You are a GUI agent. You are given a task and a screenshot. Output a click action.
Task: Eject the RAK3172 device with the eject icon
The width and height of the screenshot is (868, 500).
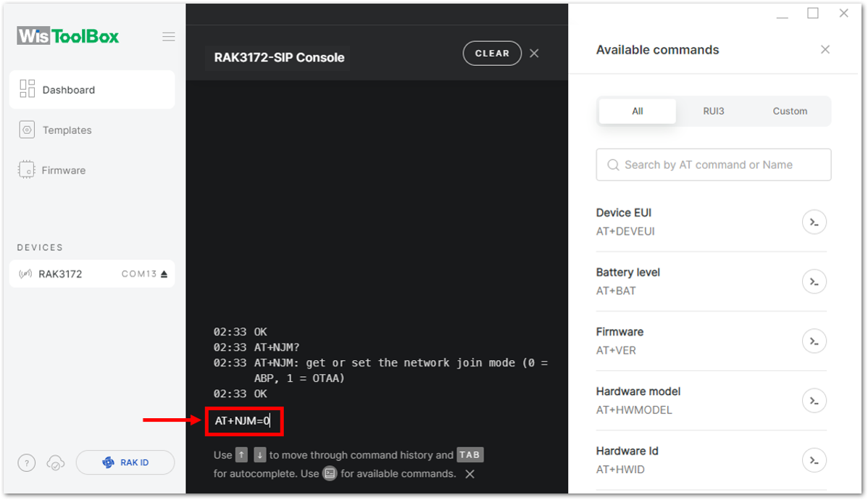164,274
